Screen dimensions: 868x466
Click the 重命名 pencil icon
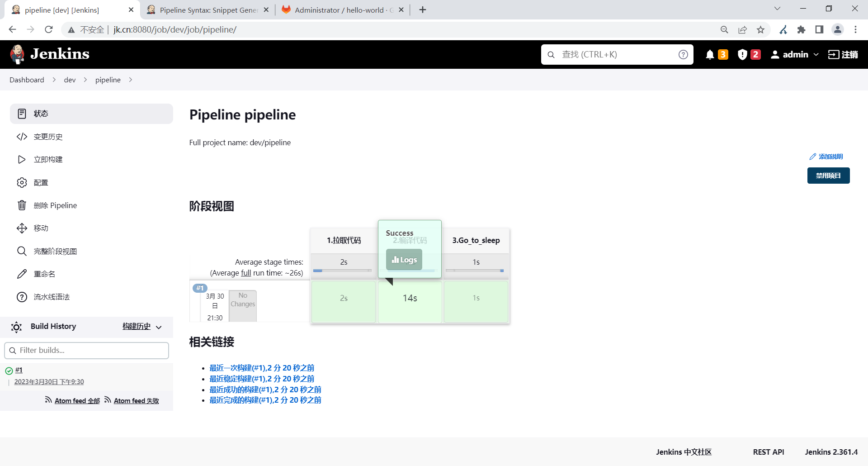pos(22,274)
